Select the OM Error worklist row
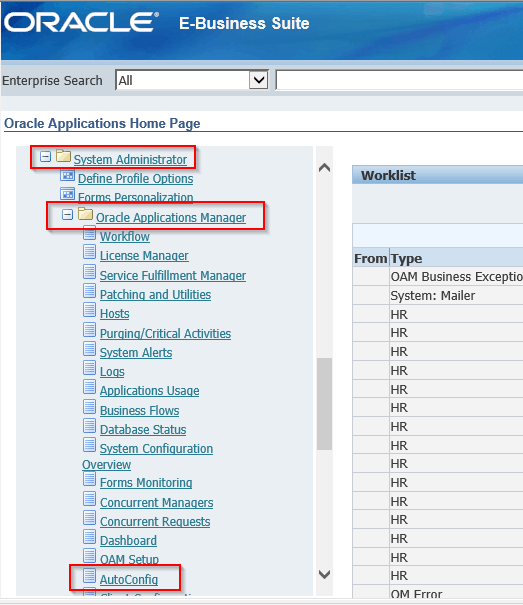This screenshot has width=523, height=605. 438,593
